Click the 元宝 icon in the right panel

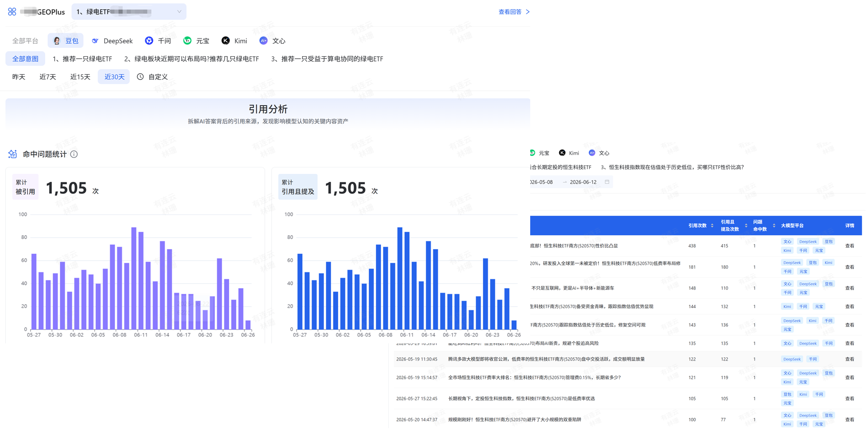tap(533, 153)
